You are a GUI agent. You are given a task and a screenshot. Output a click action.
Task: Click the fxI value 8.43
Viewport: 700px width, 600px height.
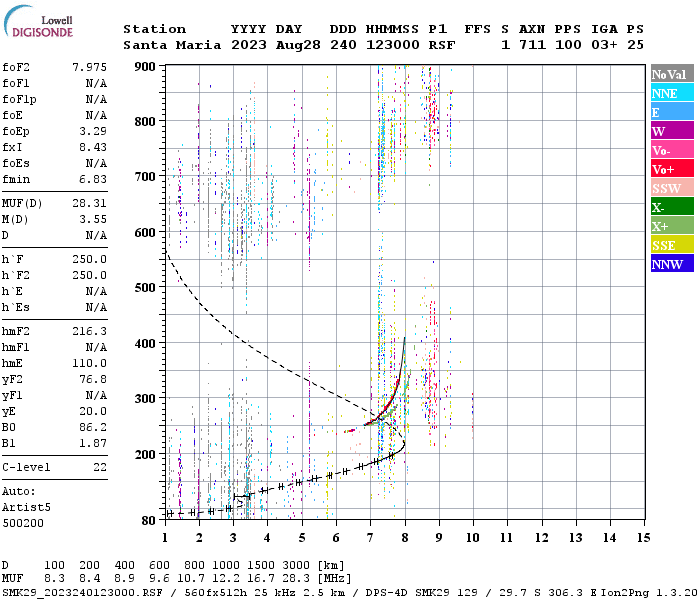click(x=93, y=147)
